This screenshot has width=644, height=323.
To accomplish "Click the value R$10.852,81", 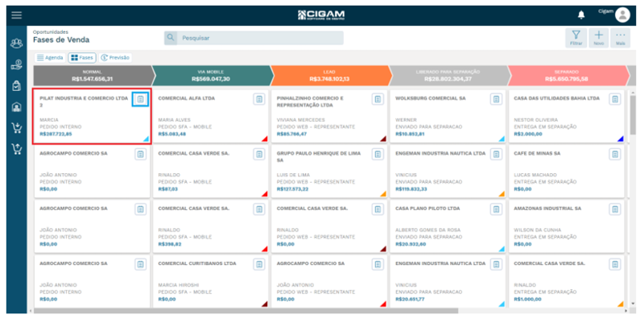I will pos(410,134).
